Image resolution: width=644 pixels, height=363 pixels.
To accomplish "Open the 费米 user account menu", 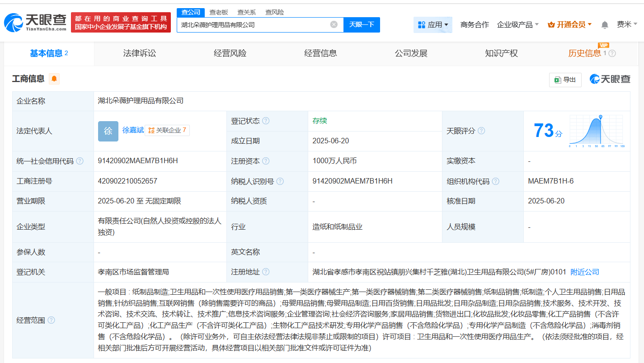I will pyautogui.click(x=627, y=24).
